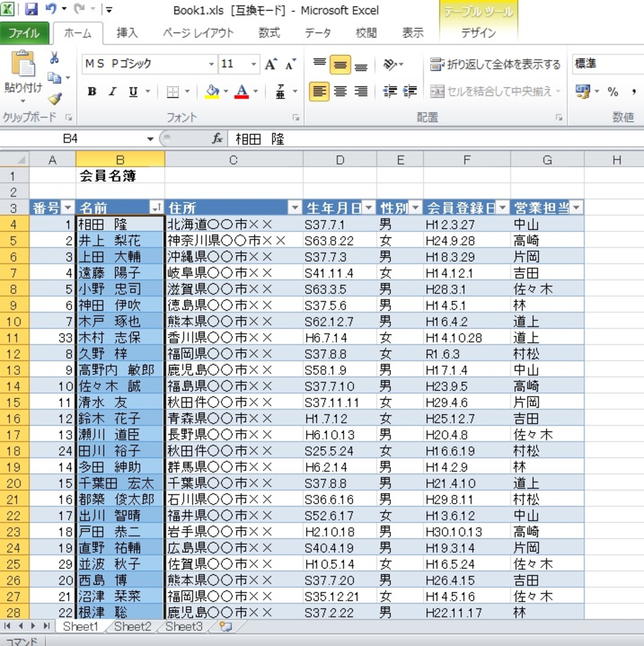Toggle Bold formatting
This screenshot has height=646, width=644.
click(92, 92)
